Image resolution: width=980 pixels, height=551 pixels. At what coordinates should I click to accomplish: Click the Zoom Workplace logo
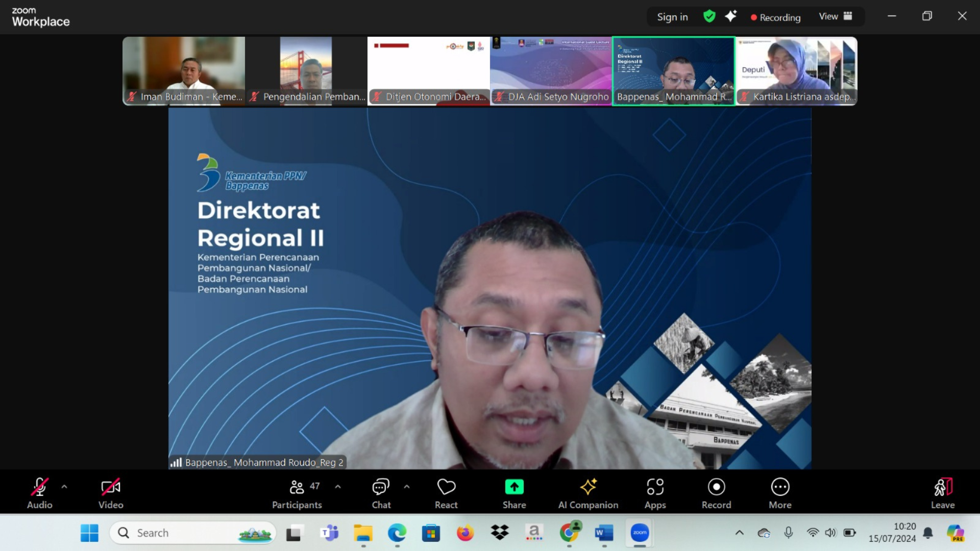tap(41, 17)
